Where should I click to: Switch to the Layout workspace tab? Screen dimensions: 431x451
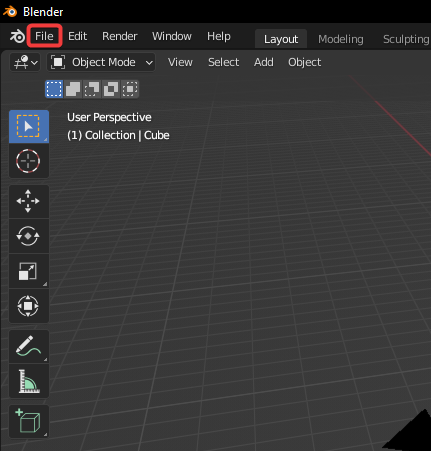point(281,39)
